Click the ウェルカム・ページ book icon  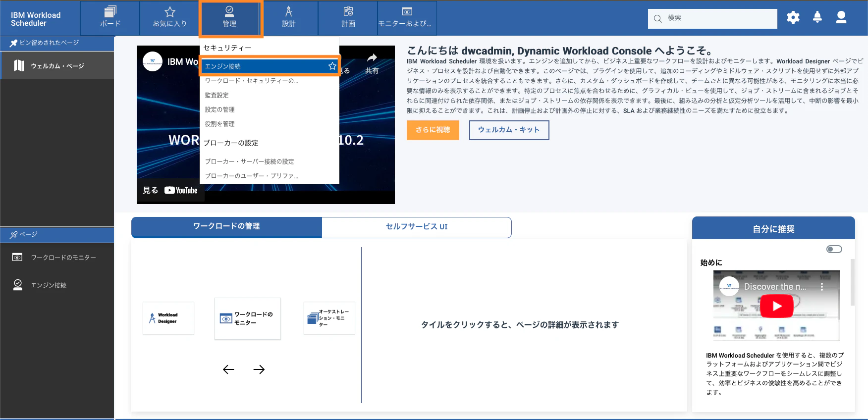coord(19,65)
